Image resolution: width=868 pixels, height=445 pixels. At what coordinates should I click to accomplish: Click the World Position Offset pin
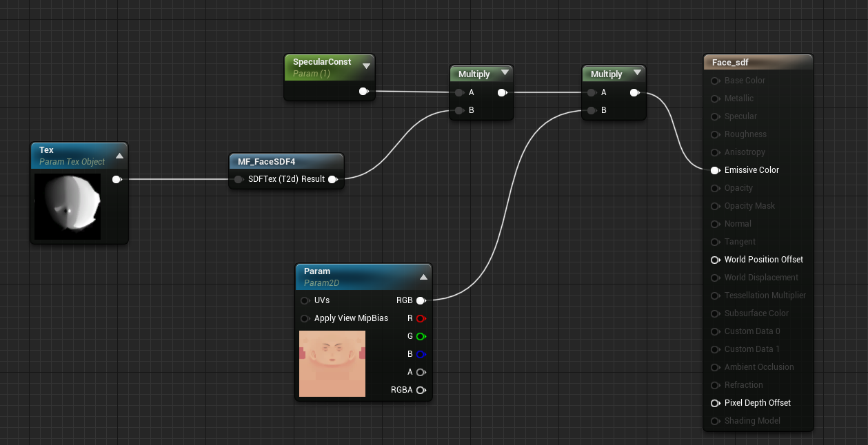[715, 260]
